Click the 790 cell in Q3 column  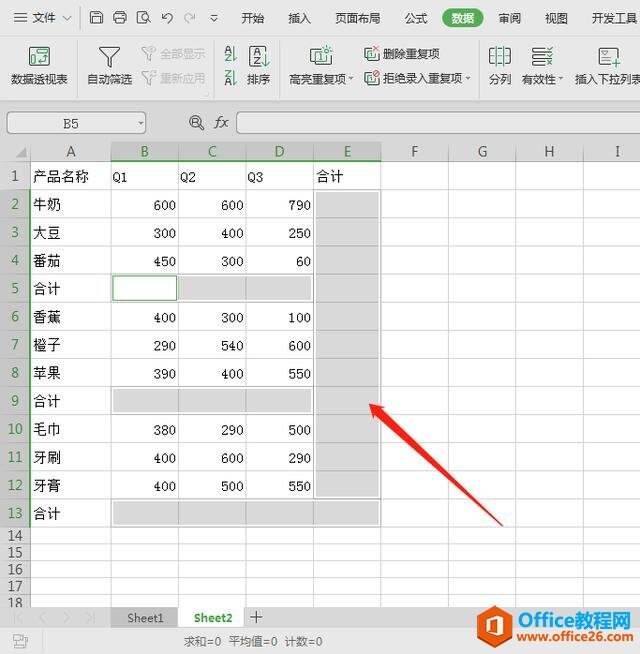[x=280, y=204]
